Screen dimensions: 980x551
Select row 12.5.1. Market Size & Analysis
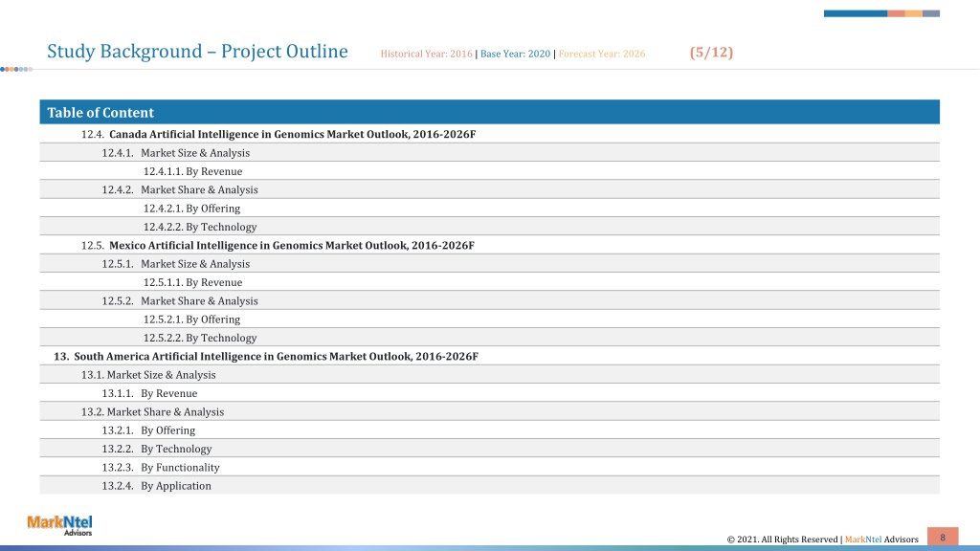tap(489, 264)
